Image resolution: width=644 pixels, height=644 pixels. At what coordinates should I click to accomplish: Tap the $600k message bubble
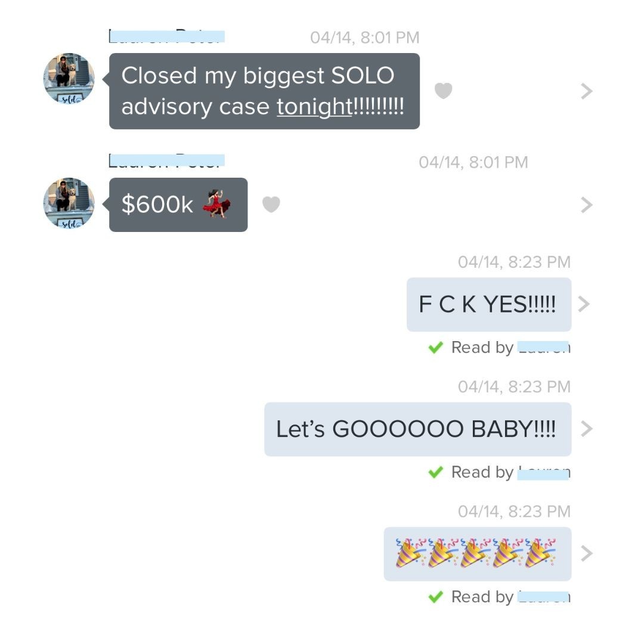tap(178, 205)
